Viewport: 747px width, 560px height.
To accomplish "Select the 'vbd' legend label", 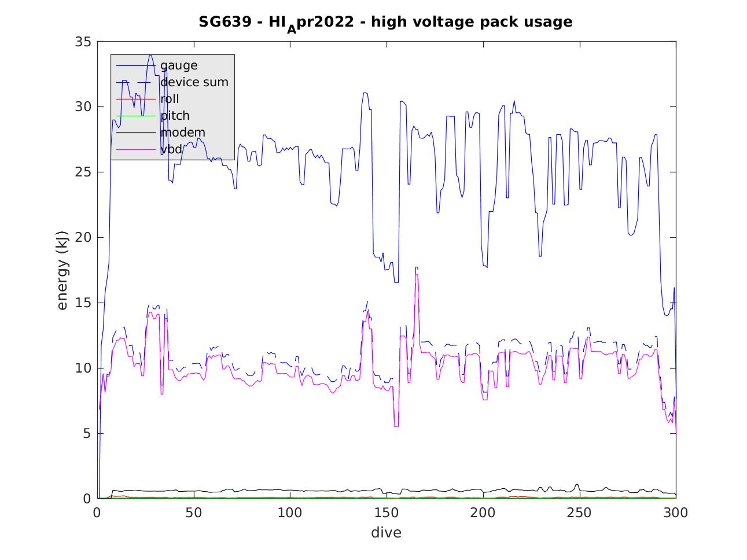I will click(x=171, y=149).
